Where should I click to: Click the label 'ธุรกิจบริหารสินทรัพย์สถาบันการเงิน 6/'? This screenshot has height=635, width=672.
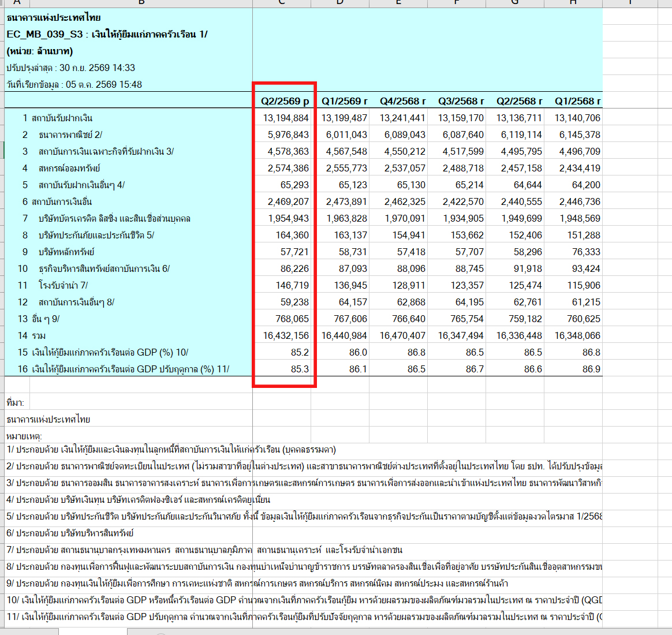click(104, 268)
